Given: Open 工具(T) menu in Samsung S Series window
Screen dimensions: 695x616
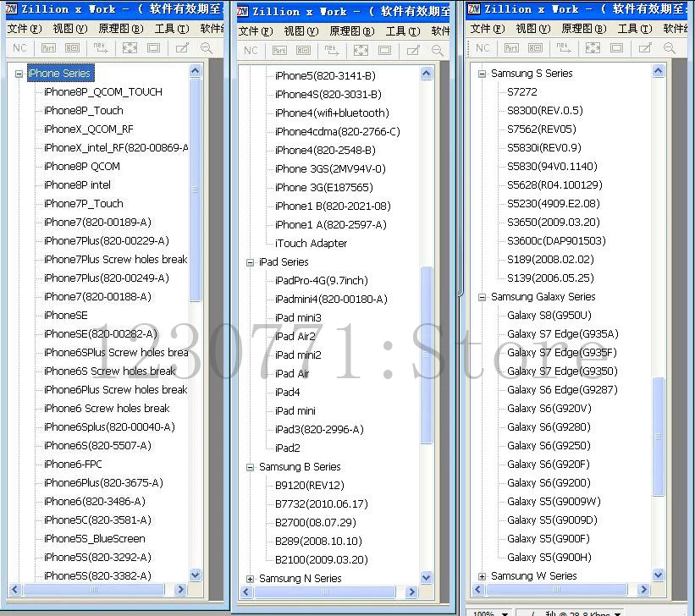Looking at the screenshot, I should (x=635, y=29).
